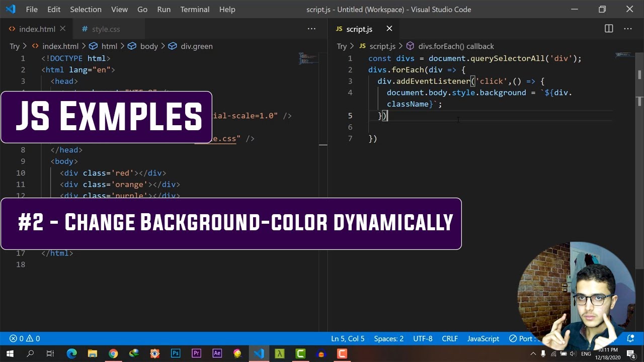Open the green lambda app on taskbar

[x=279, y=353]
